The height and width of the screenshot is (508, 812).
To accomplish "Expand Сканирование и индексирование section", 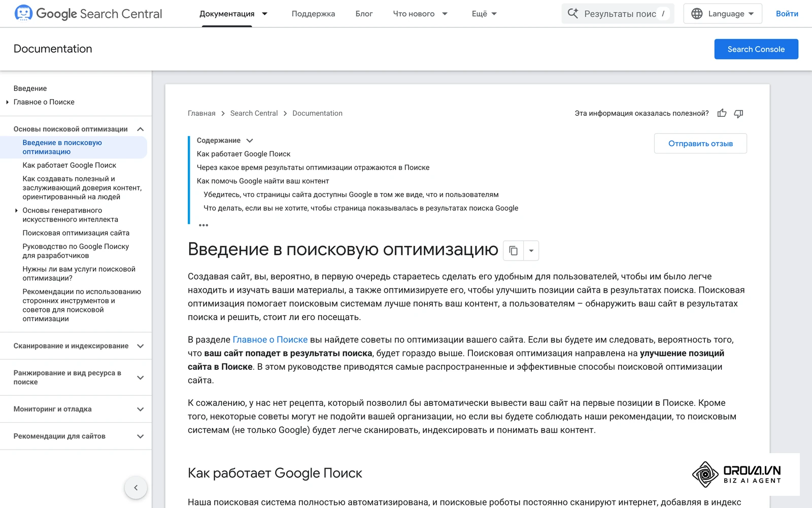I will tap(141, 346).
